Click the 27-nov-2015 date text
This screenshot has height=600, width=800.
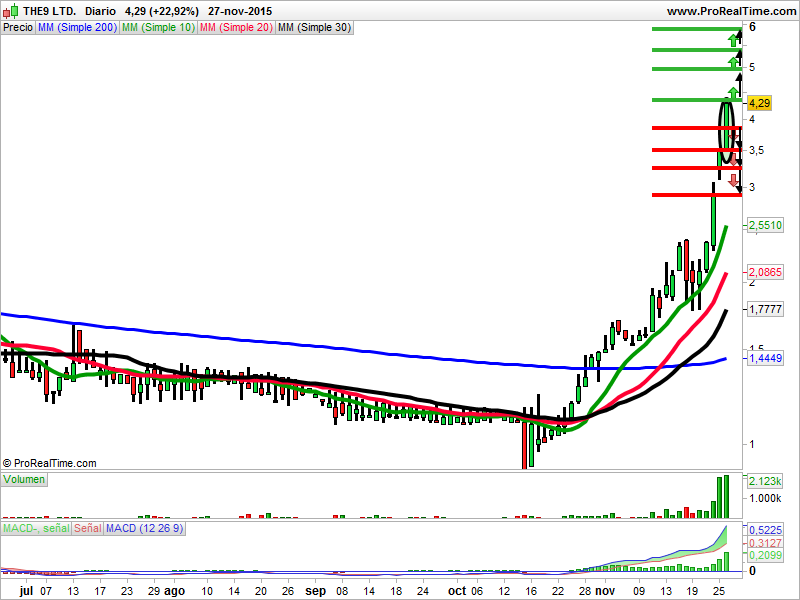tap(240, 11)
